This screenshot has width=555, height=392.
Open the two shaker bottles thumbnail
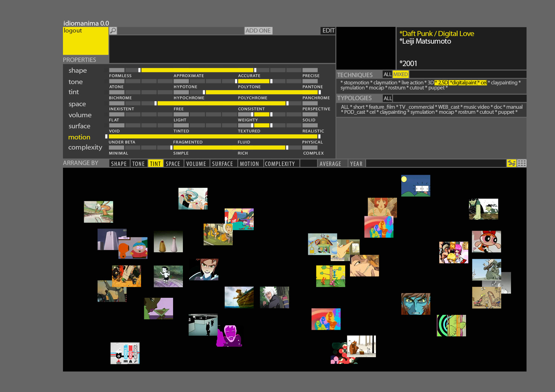[168, 242]
